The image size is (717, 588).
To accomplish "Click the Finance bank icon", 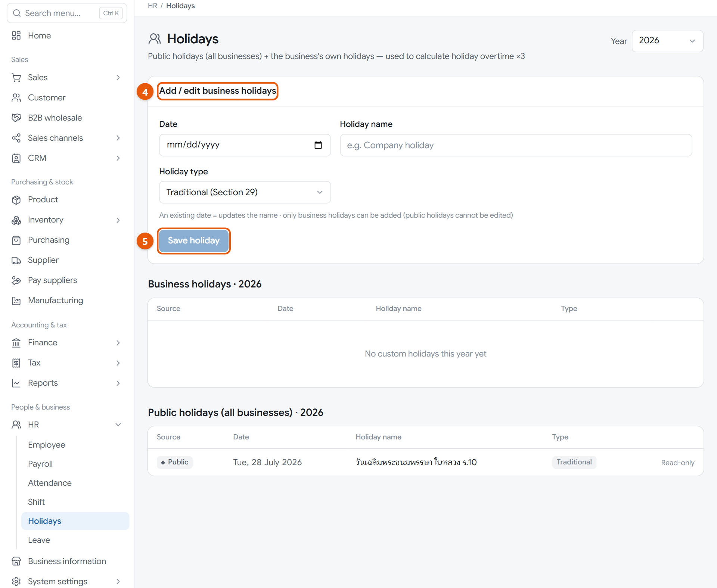I will coord(16,343).
